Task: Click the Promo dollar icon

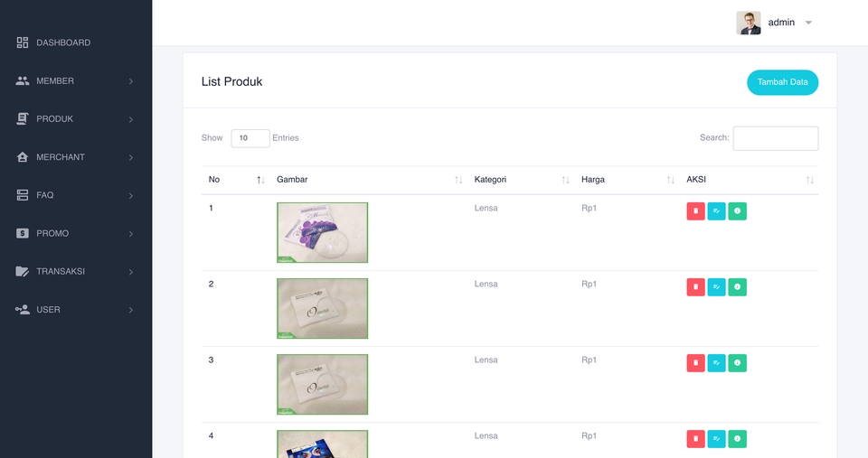Action: 22,233
